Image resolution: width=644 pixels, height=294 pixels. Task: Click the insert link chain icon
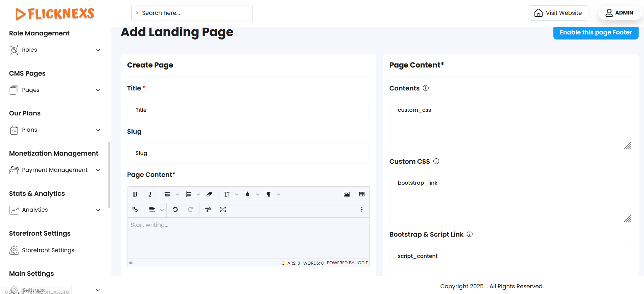click(x=135, y=210)
